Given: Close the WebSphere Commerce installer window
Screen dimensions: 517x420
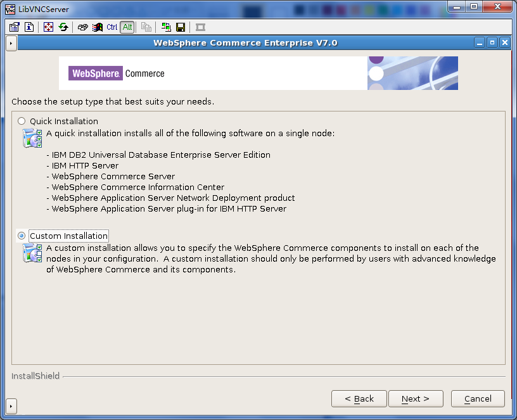Looking at the screenshot, I should coord(505,43).
